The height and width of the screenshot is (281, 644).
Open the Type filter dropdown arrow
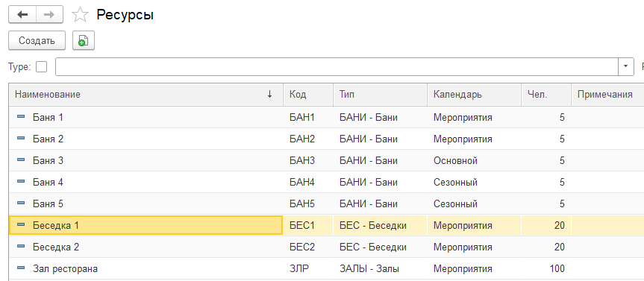click(626, 67)
